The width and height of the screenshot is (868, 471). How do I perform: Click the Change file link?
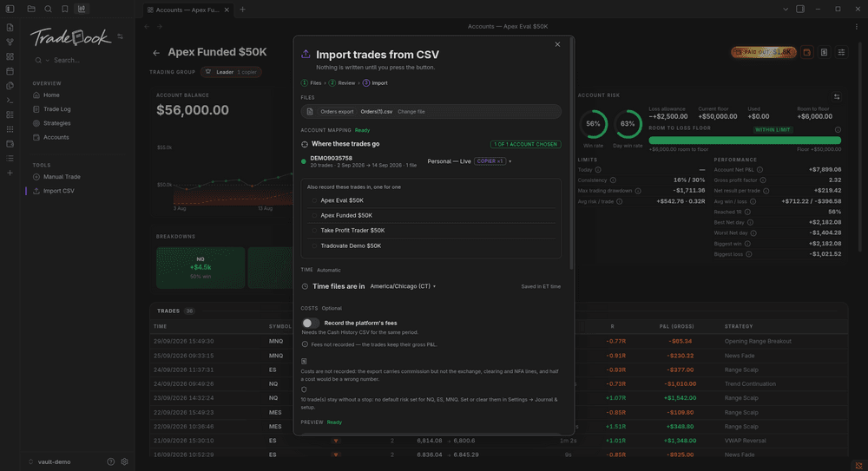(411, 112)
